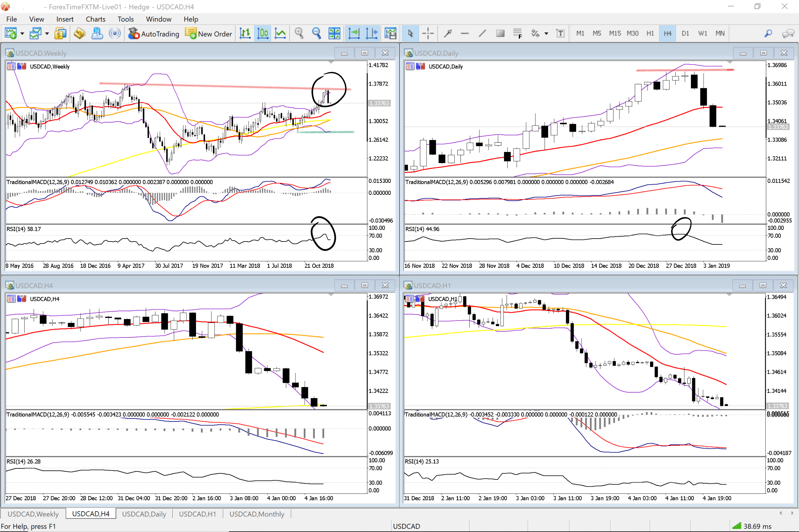The height and width of the screenshot is (532, 799).
Task: Select the Crosshair tool
Action: point(428,33)
